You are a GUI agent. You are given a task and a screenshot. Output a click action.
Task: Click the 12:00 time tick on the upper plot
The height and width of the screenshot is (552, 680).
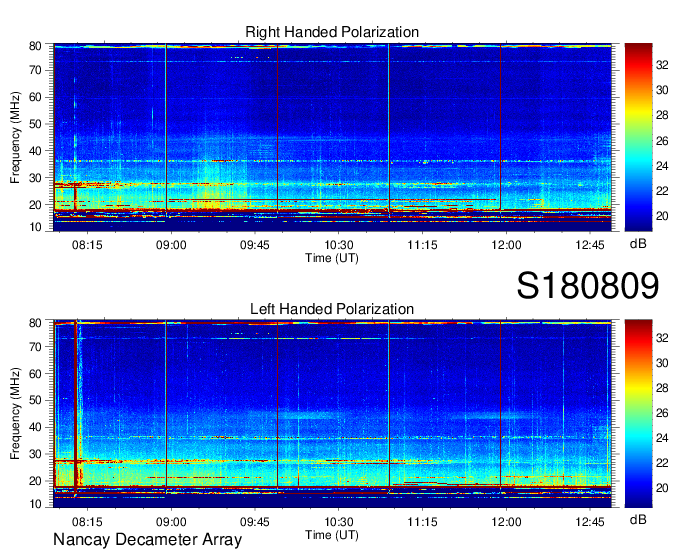[x=506, y=245]
